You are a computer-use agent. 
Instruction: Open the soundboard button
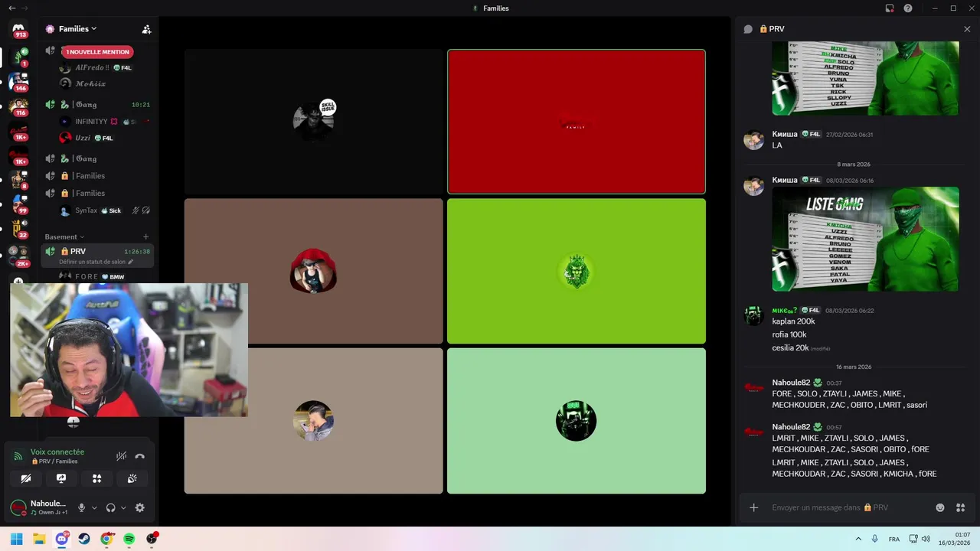pyautogui.click(x=132, y=478)
